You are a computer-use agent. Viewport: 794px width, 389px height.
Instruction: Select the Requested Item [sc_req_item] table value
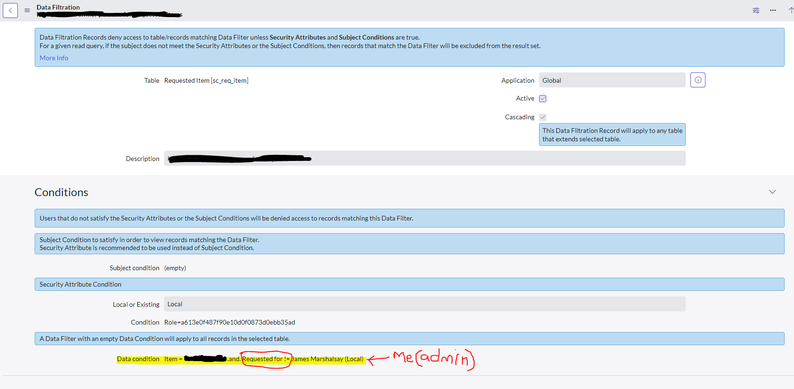click(206, 81)
